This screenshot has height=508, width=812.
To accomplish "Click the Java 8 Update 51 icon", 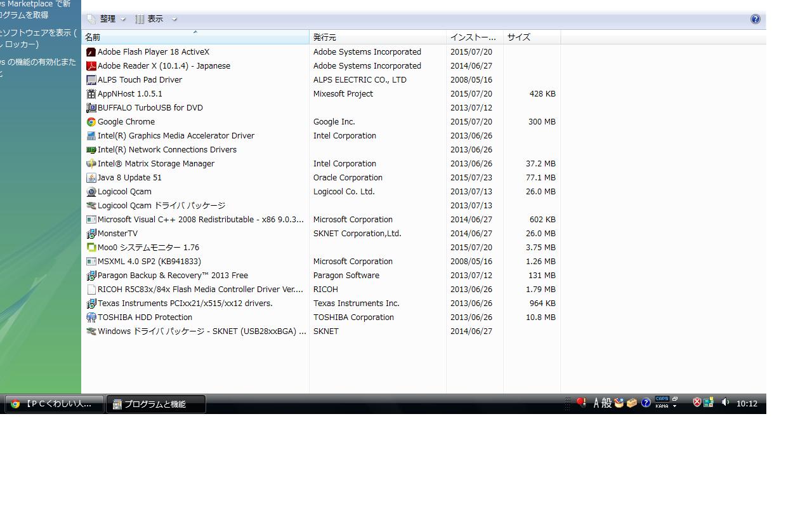I will coord(91,178).
